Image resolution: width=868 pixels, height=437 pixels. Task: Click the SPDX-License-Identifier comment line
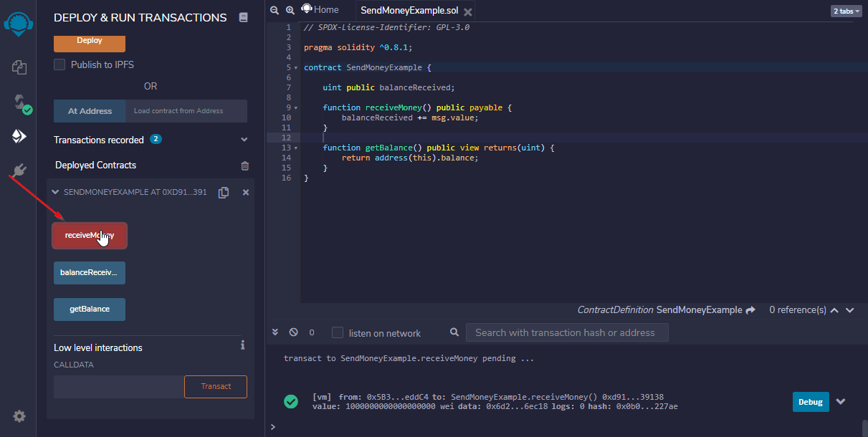pos(387,27)
